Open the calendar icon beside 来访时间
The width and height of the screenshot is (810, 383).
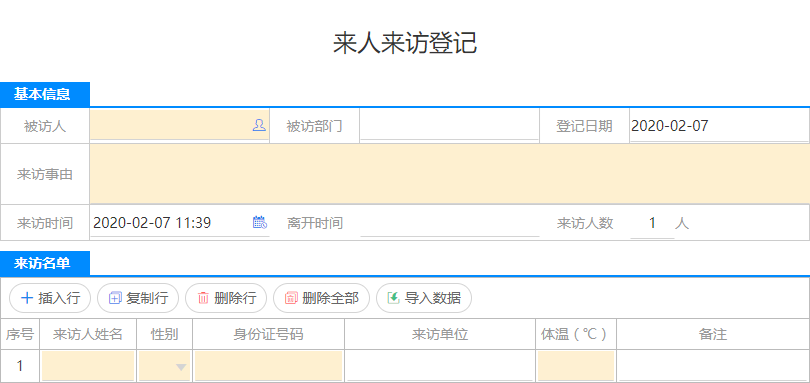pyautogui.click(x=259, y=222)
